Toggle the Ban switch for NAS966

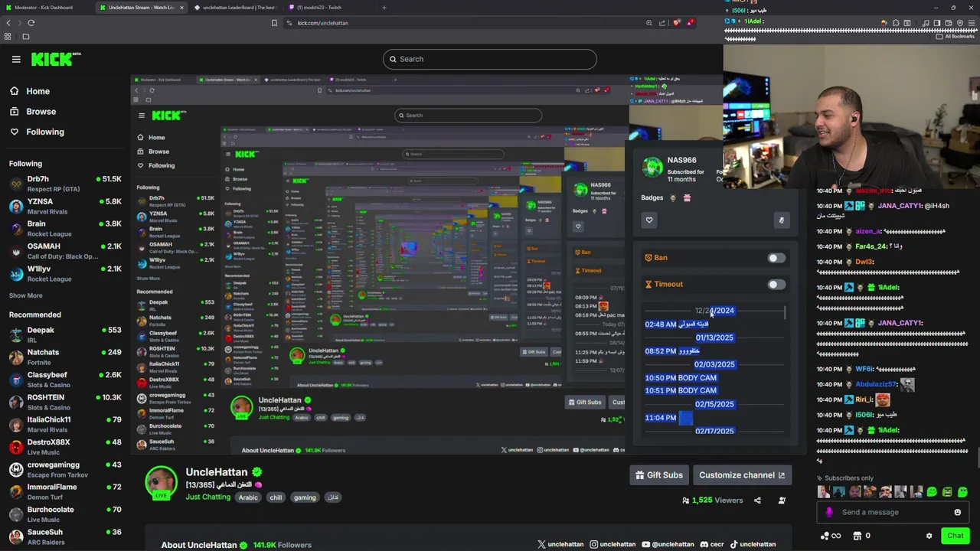click(776, 258)
